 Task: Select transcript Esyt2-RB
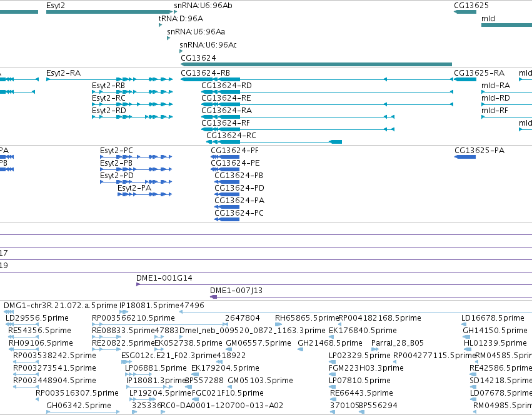(108, 86)
